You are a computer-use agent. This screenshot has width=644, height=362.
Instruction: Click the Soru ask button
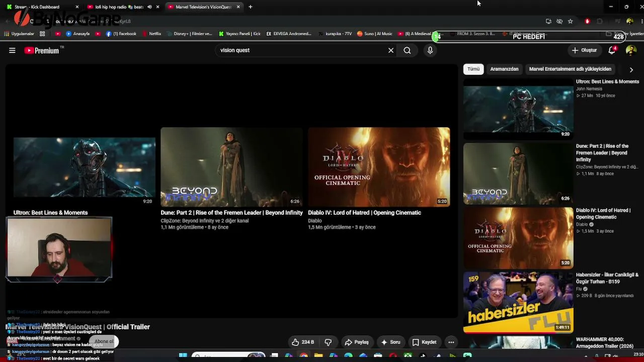[x=390, y=342]
